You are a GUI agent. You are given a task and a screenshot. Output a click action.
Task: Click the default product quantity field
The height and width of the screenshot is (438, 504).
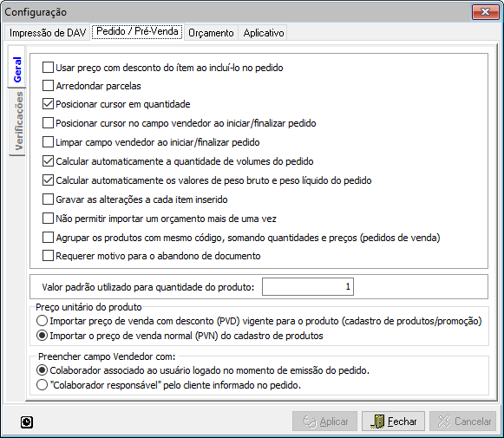pyautogui.click(x=308, y=286)
